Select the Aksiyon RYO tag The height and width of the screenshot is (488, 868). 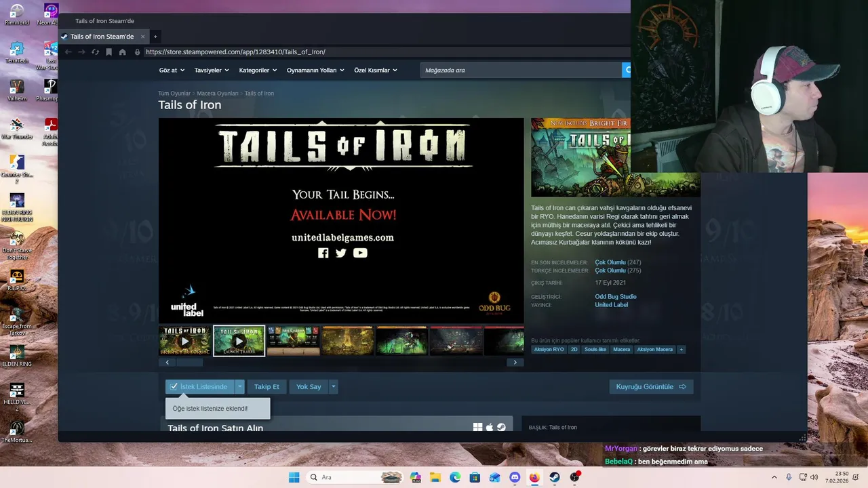[x=549, y=349]
